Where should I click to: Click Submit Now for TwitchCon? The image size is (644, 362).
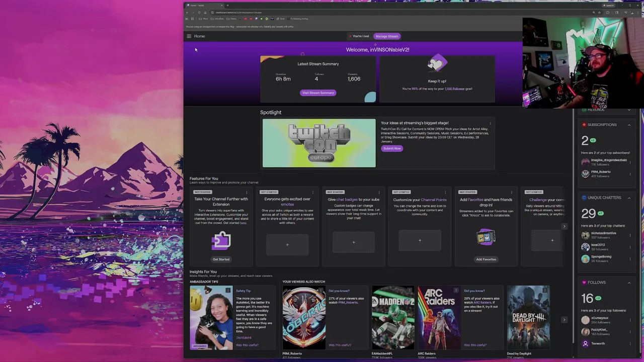click(x=392, y=148)
